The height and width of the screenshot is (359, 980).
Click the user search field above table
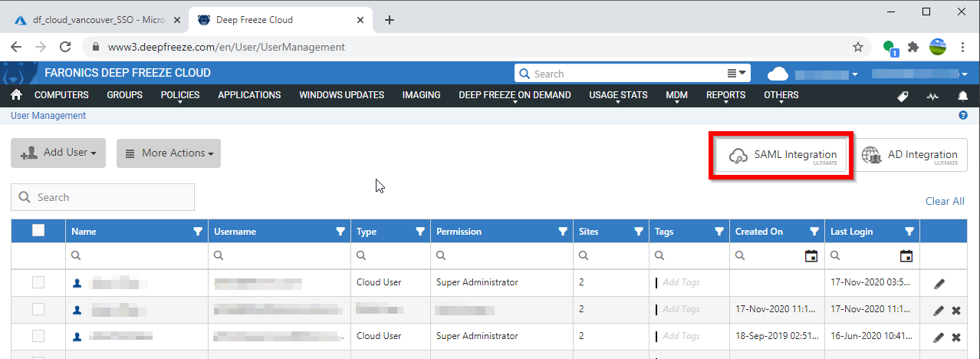(x=103, y=197)
